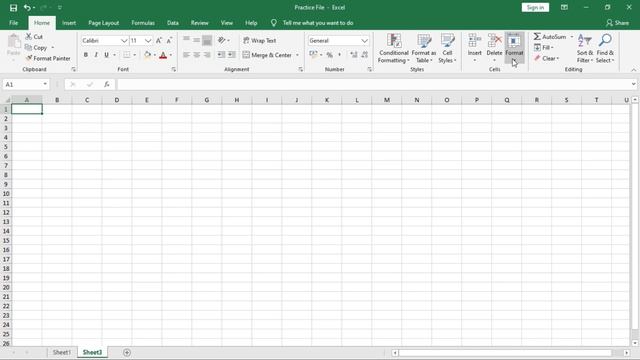Delete cells using Delete button
Image resolution: width=640 pixels, height=360 pixels.
[x=494, y=48]
